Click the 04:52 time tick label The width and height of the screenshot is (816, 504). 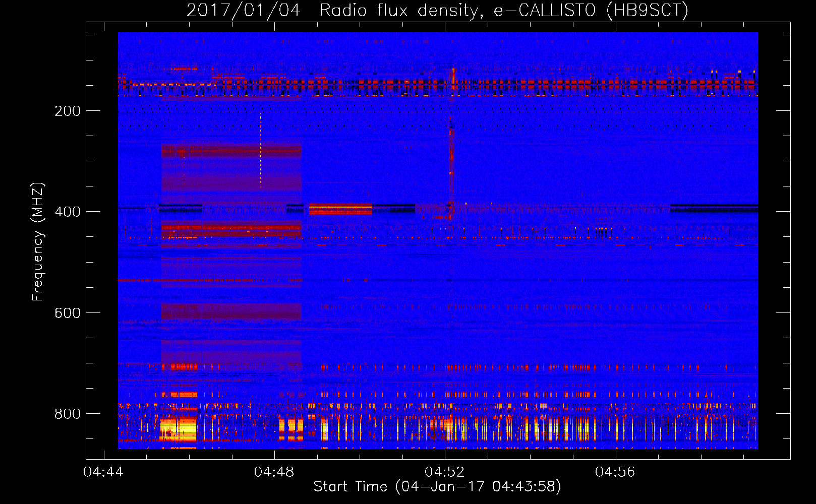[x=444, y=472]
